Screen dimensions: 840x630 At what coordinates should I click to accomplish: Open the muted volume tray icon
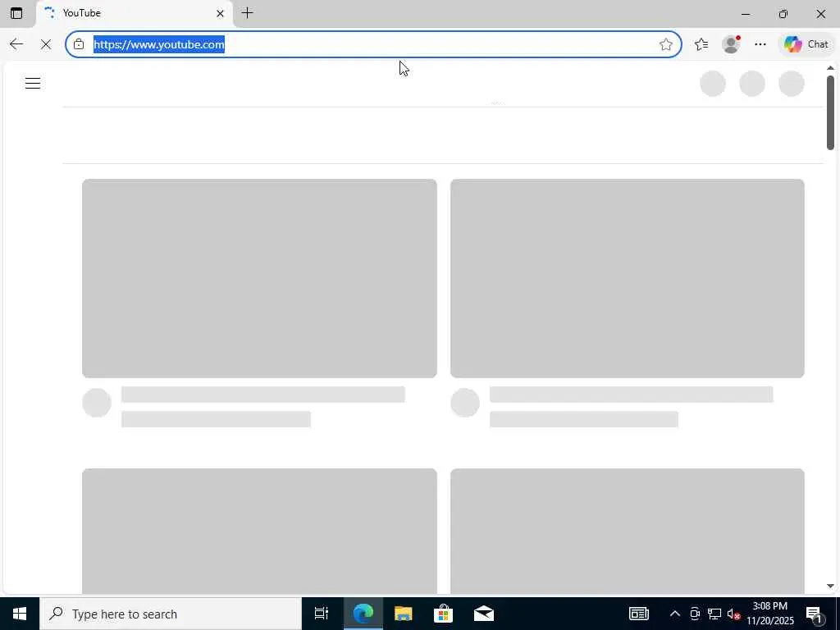pyautogui.click(x=733, y=614)
